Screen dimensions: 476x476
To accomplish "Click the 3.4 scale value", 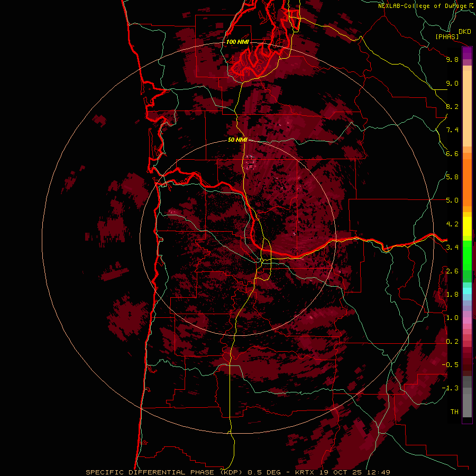I will [x=452, y=248].
